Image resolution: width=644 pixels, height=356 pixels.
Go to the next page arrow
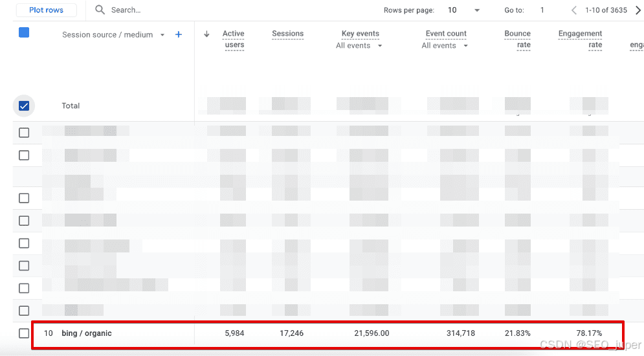point(638,10)
